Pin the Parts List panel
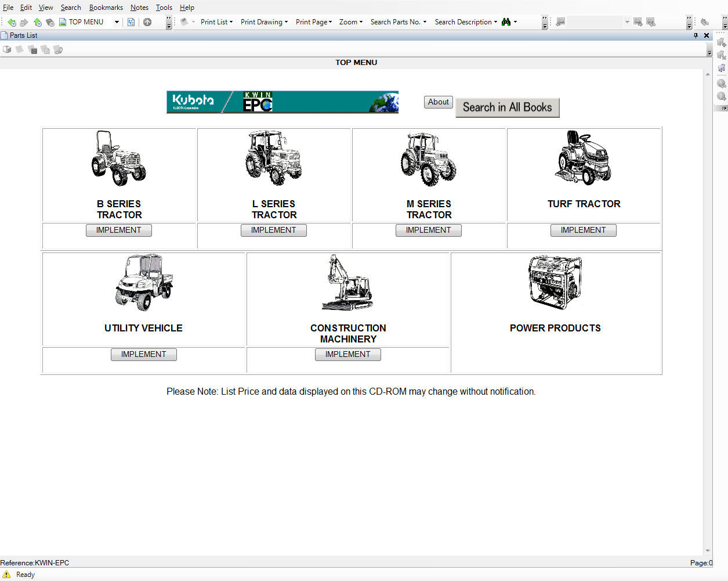This screenshot has width=728, height=581. (x=696, y=35)
